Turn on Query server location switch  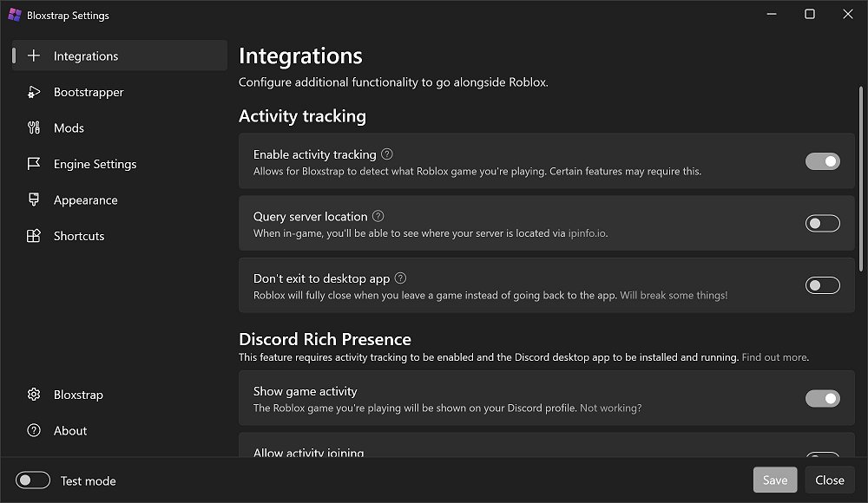(822, 224)
